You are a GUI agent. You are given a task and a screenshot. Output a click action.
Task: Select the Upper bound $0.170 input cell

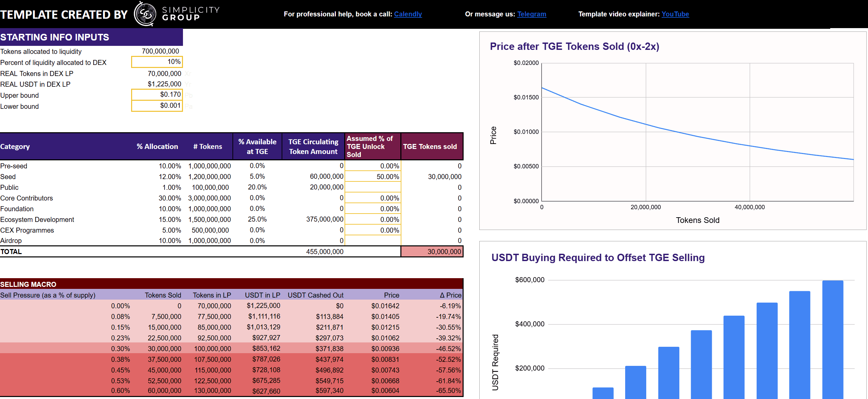[157, 95]
